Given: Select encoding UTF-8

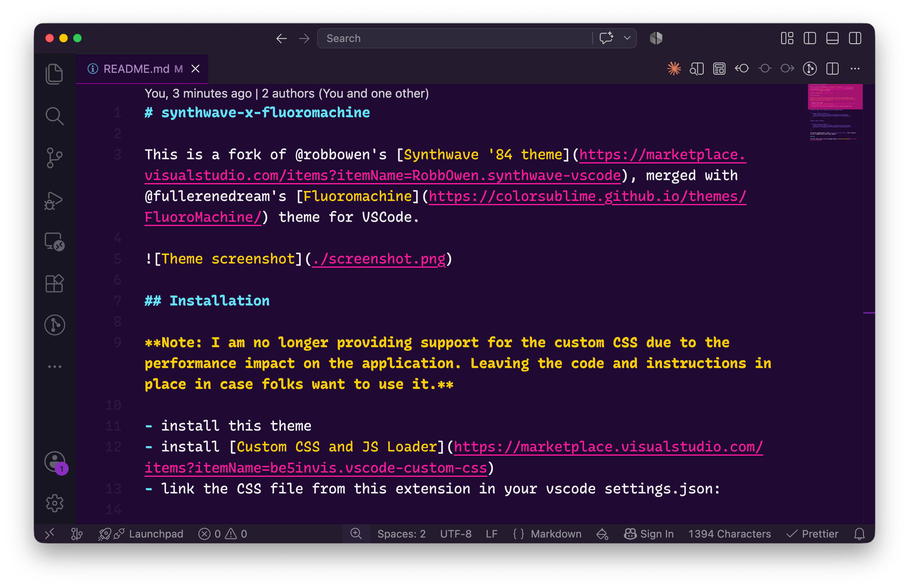Looking at the screenshot, I should [456, 534].
